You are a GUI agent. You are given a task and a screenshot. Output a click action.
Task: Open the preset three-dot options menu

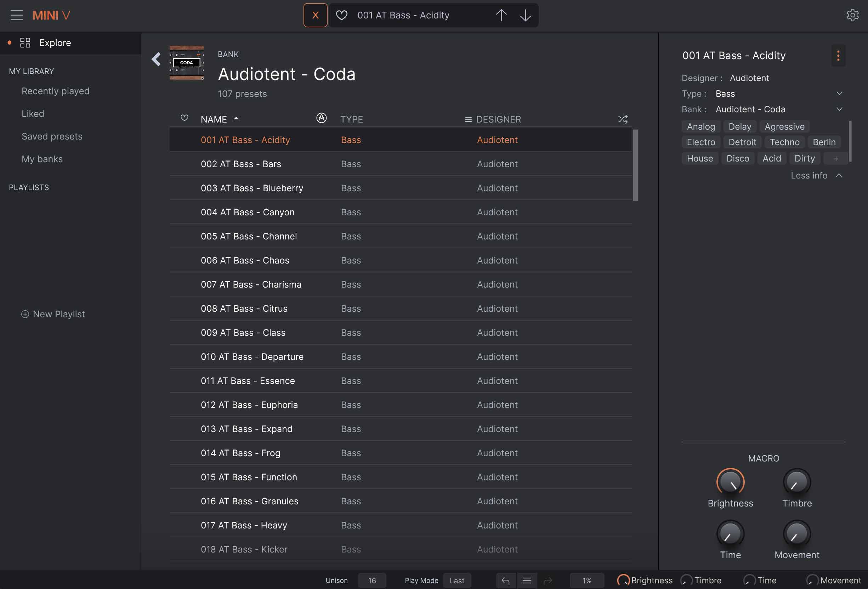tap(838, 56)
